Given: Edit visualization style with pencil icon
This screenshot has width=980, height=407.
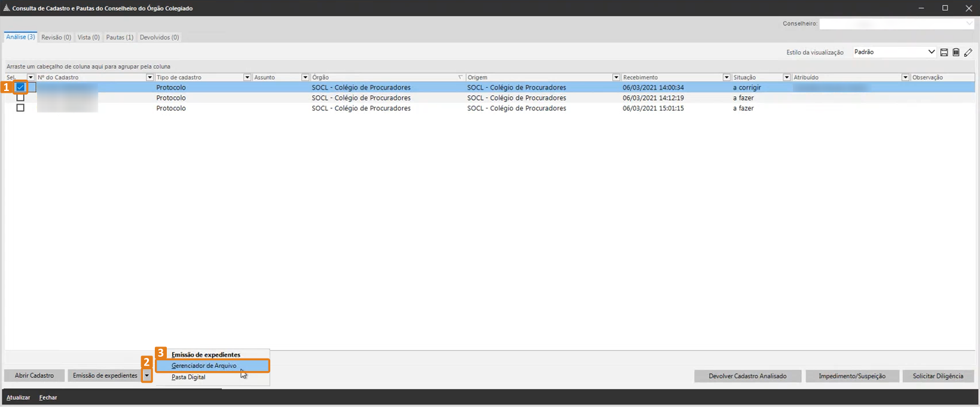Looking at the screenshot, I should point(968,53).
